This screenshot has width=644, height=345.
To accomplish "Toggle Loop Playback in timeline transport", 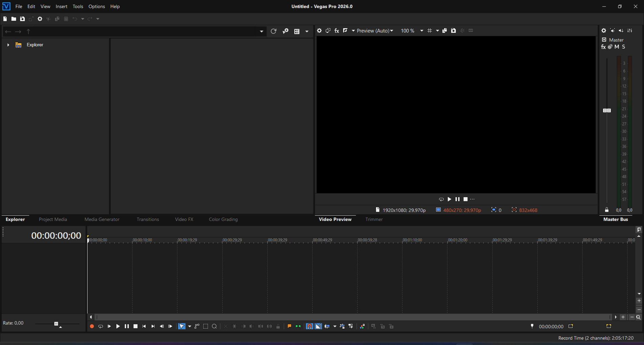I will (x=101, y=326).
